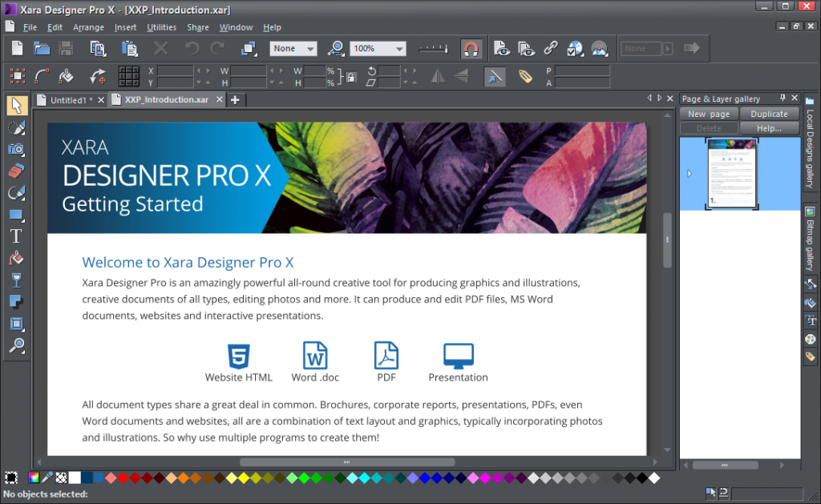Select the Transparency wine glass tool
The image size is (821, 504).
click(16, 280)
